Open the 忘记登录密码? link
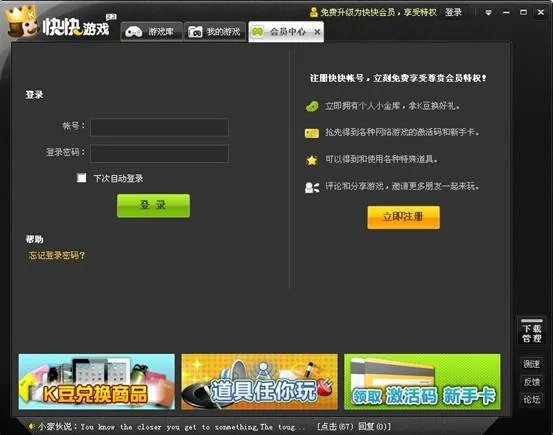The height and width of the screenshot is (435, 553). [57, 255]
